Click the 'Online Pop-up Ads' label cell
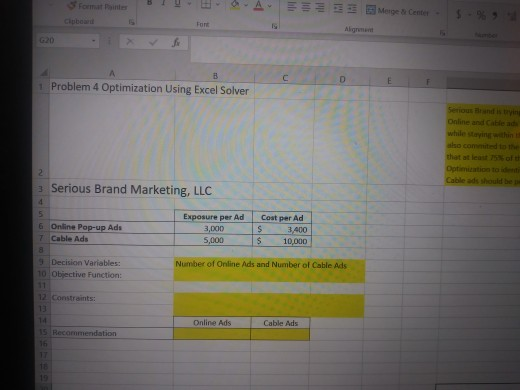520x390 pixels. point(112,227)
